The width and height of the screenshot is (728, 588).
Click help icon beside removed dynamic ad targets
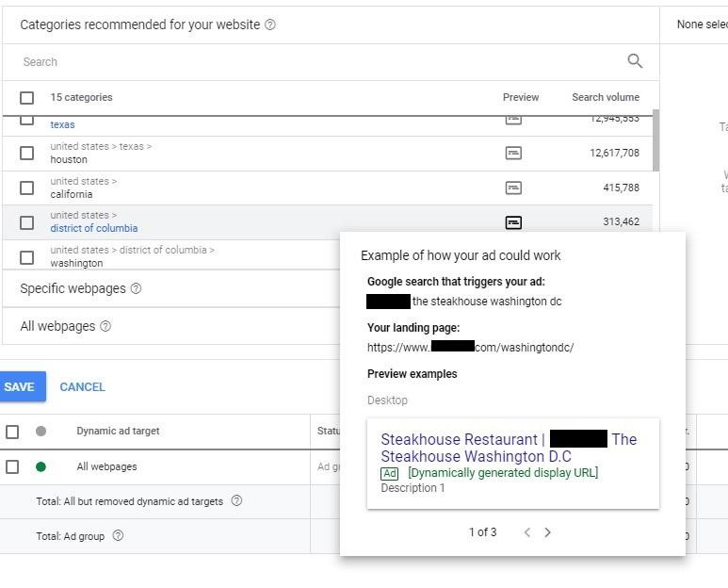coord(236,500)
